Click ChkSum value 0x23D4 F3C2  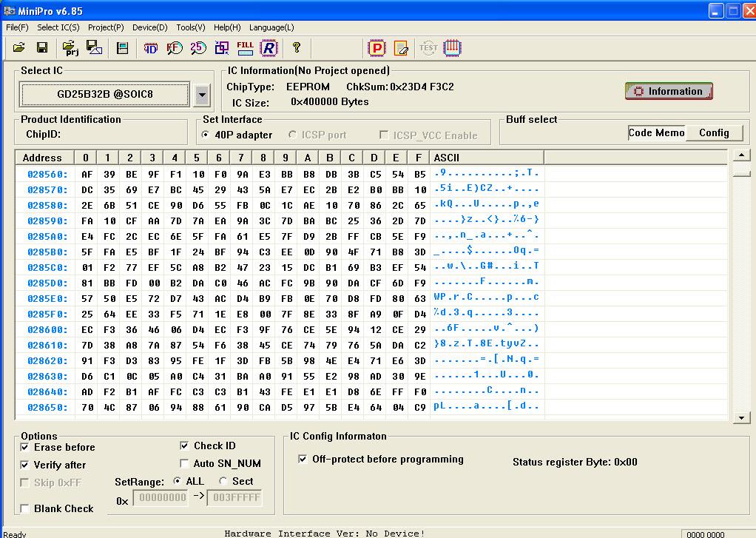tap(422, 87)
